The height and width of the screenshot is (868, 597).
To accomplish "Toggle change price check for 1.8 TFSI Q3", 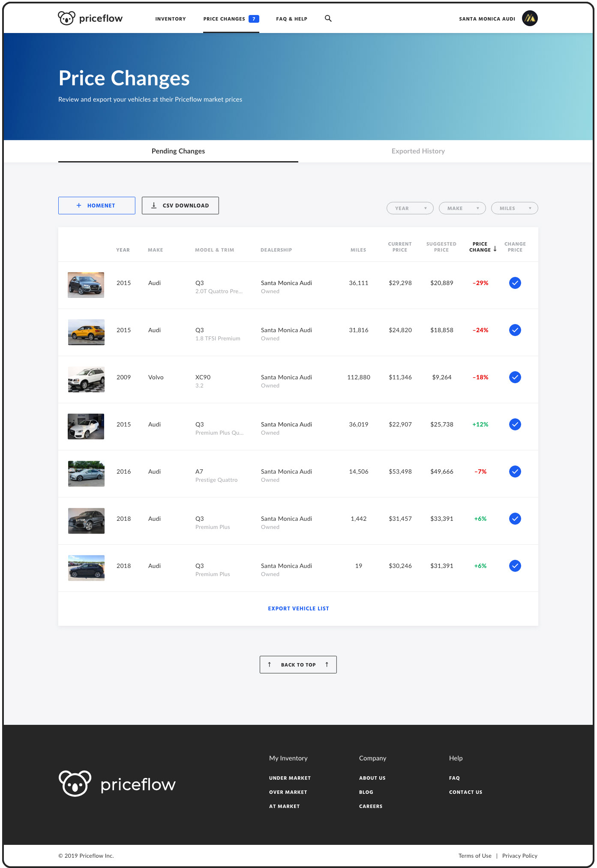I will tap(515, 330).
